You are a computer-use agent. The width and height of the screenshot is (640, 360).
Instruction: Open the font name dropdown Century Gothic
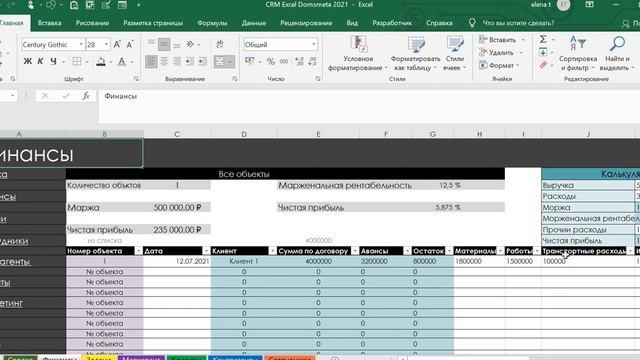pyautogui.click(x=81, y=44)
